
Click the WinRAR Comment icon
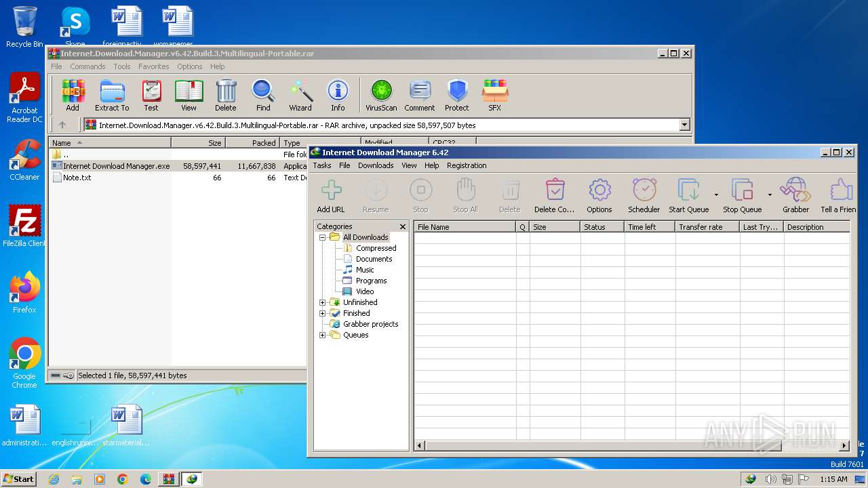(420, 96)
